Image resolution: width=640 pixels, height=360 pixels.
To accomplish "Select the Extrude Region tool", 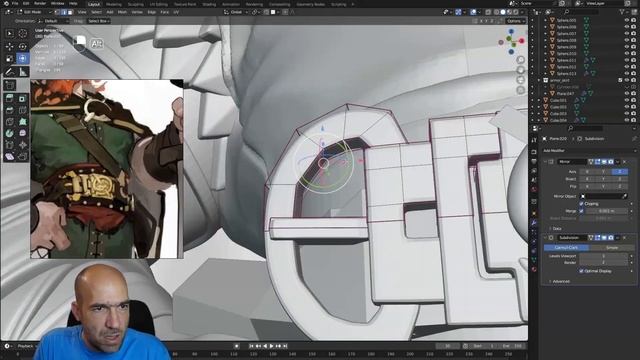I will (x=9, y=98).
